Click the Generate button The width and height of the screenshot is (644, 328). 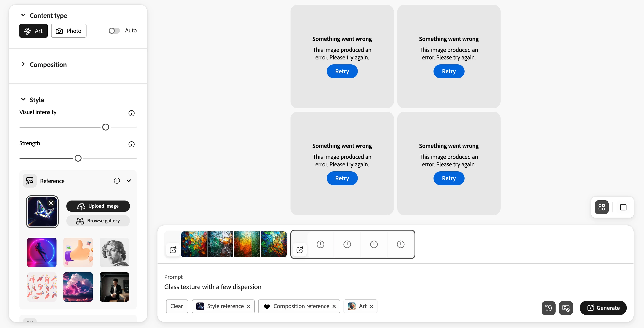click(603, 308)
